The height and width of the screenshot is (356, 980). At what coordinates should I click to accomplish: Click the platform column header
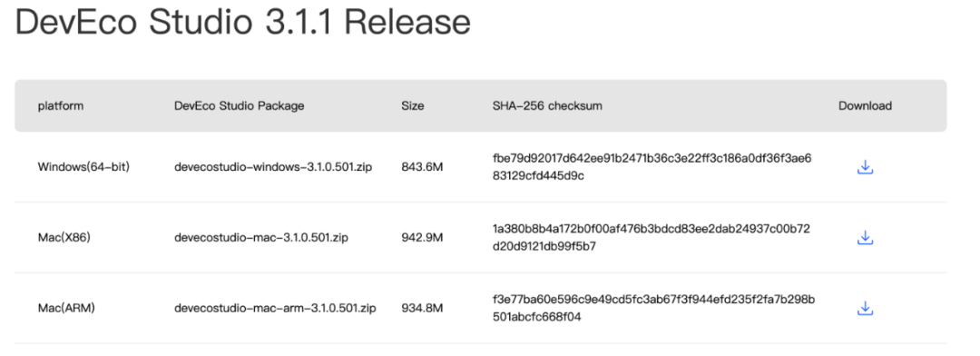pyautogui.click(x=61, y=105)
